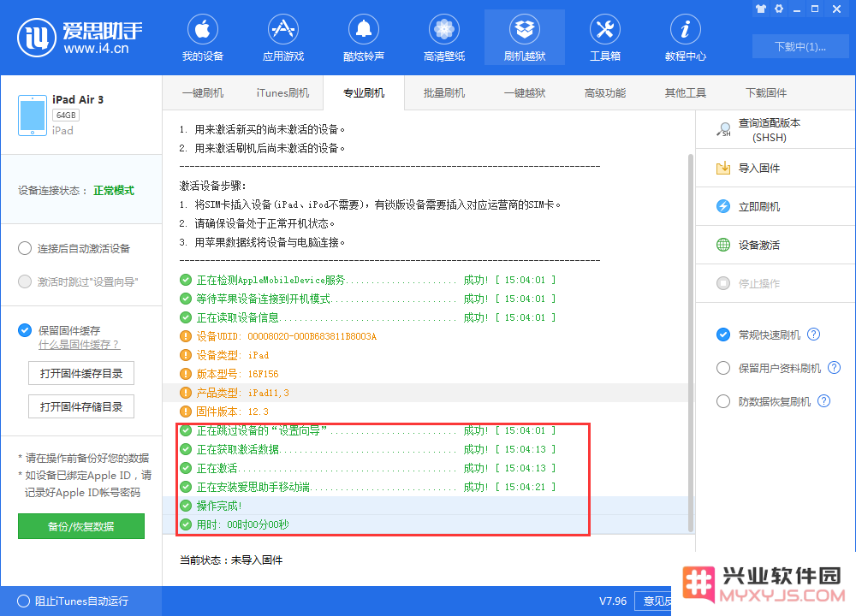Click 设备激活 globe icon

point(723,245)
